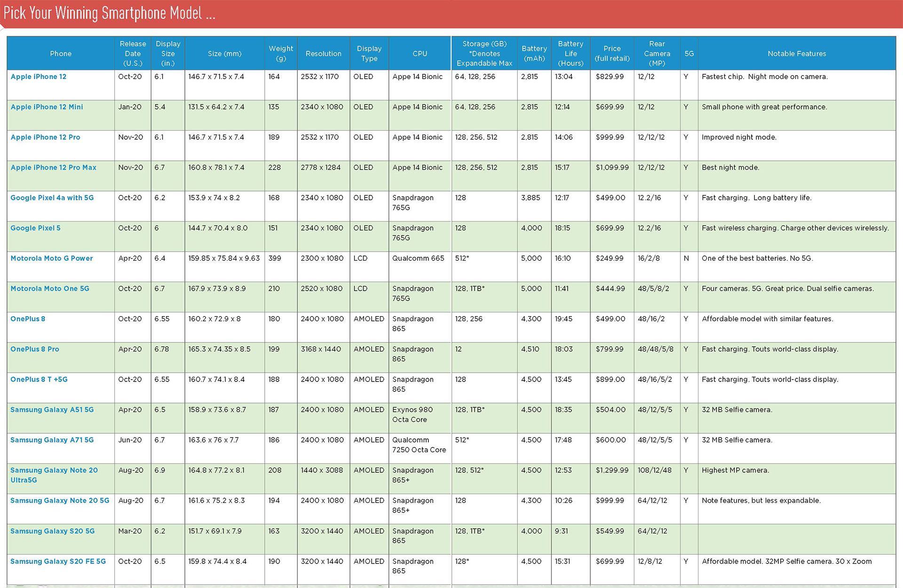This screenshot has height=588, width=903.
Task: Open Motorola Moto G Power entry
Action: (x=51, y=258)
